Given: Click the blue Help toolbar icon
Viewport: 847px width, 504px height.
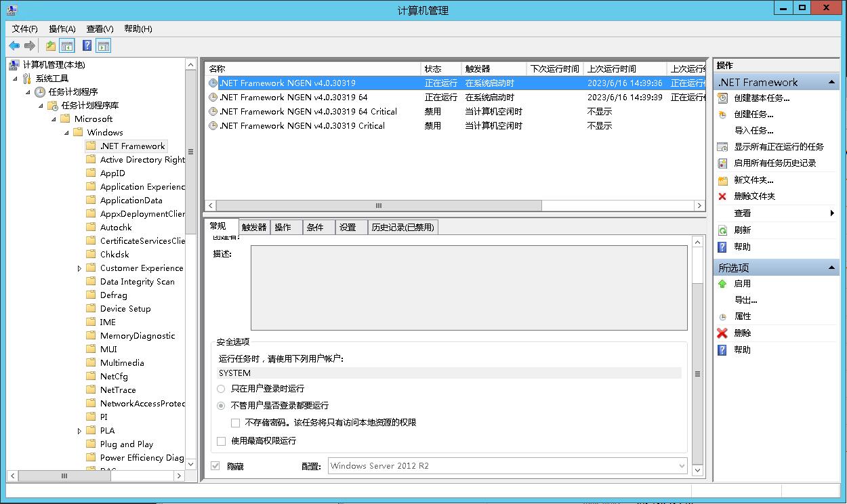Looking at the screenshot, I should pyautogui.click(x=87, y=46).
